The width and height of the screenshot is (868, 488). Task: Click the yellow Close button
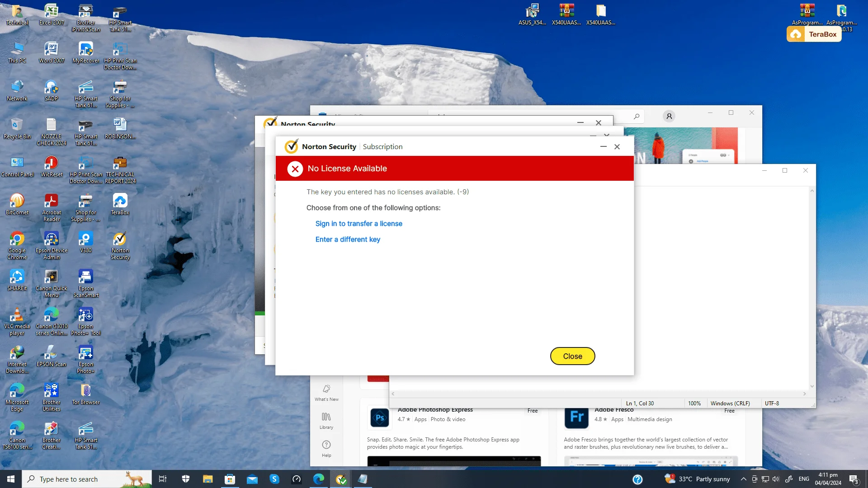point(572,356)
